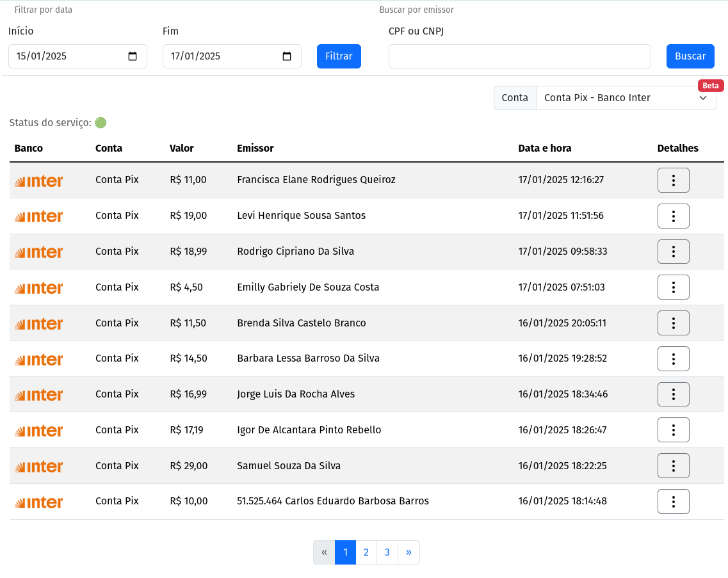This screenshot has width=728, height=578.
Task: Click the Data e hora column header
Action: coord(545,148)
